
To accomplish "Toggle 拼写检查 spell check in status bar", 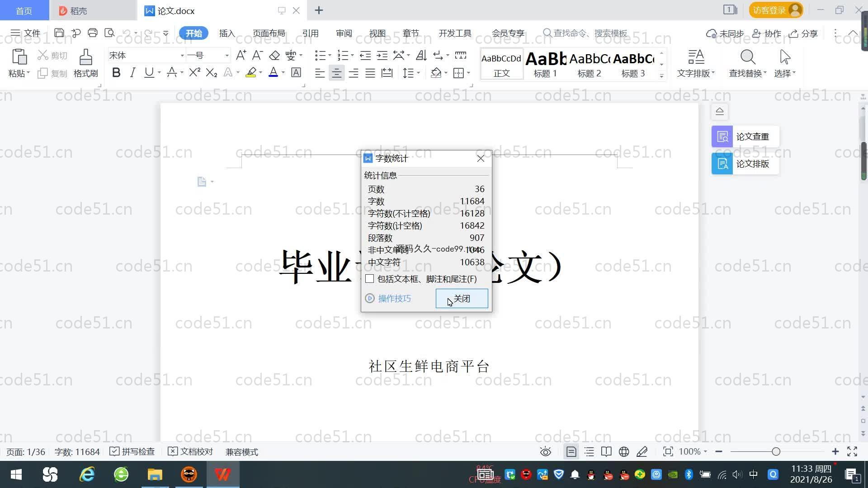I will [x=132, y=452].
